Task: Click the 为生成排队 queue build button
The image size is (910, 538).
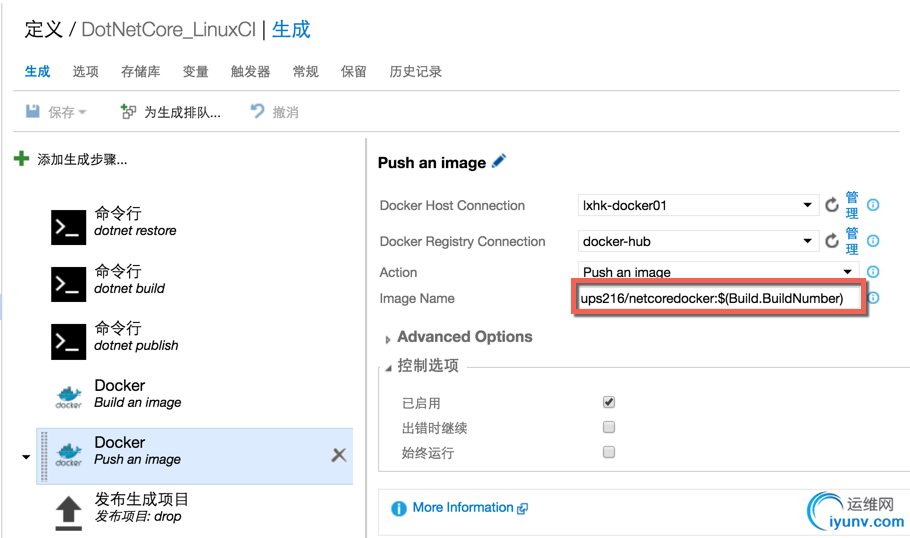Action: tap(170, 112)
